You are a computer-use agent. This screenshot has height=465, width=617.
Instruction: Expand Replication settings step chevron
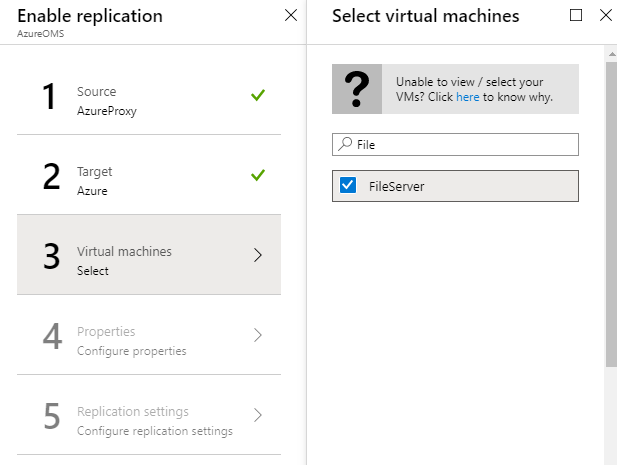[258, 415]
